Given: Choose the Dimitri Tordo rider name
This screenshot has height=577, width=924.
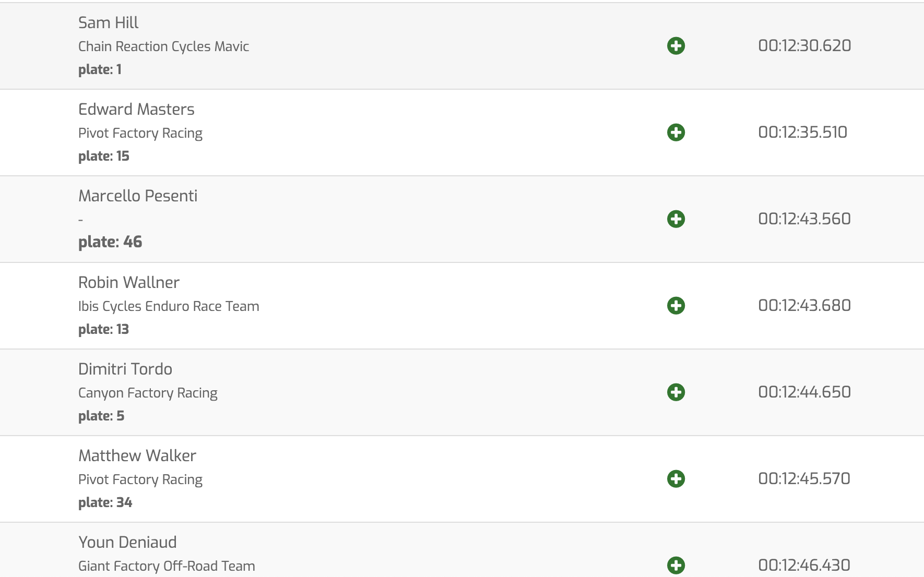Looking at the screenshot, I should tap(125, 369).
